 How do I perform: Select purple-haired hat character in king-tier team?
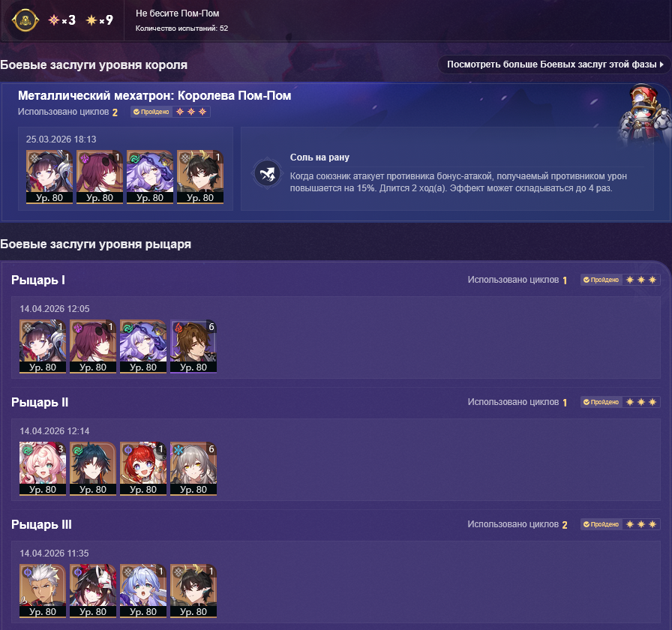click(x=150, y=176)
